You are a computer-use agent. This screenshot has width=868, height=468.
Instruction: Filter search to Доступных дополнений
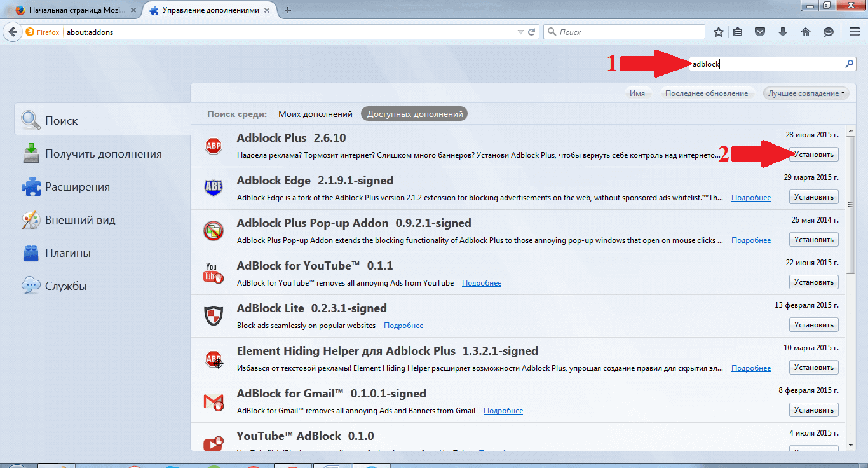[x=414, y=114]
